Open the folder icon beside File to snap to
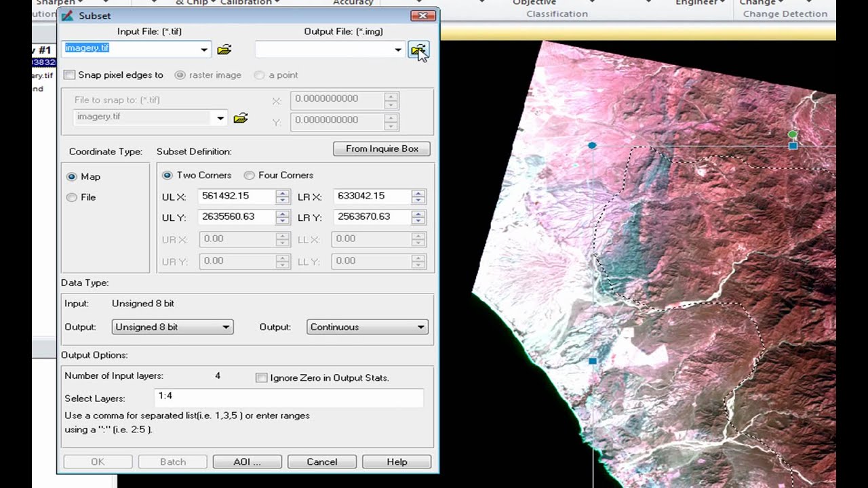868x488 pixels. [x=241, y=118]
